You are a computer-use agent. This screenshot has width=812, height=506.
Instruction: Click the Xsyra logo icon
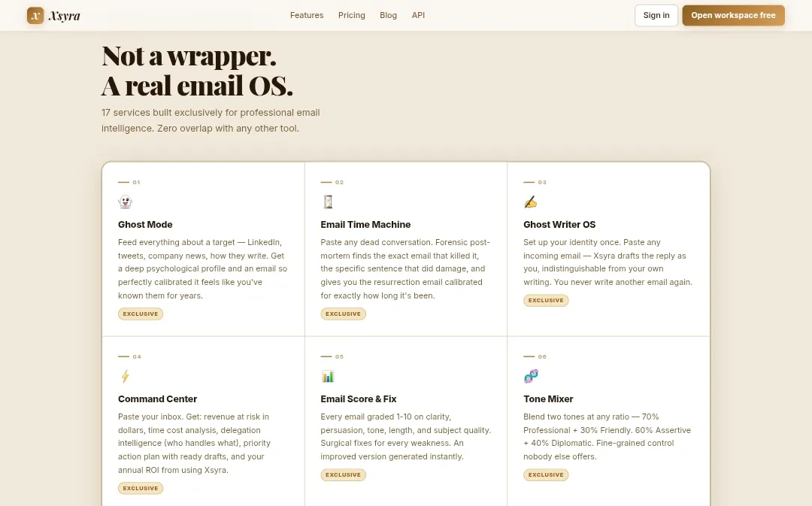[x=35, y=16]
